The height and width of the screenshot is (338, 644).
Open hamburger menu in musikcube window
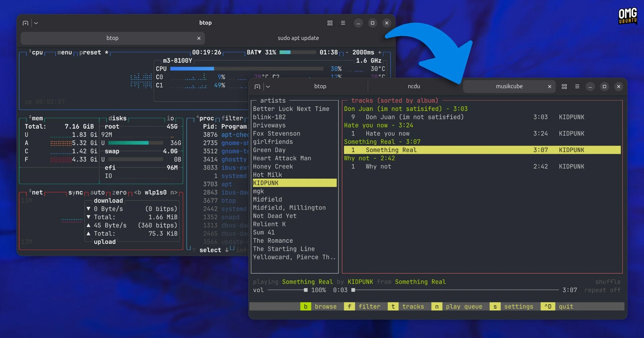pyautogui.click(x=577, y=87)
